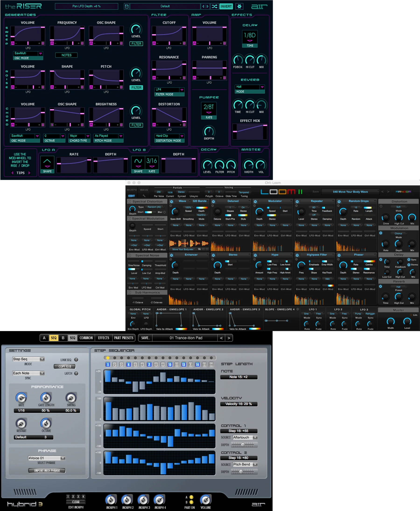Open the Step Seq mode dropdown in Hybrid 3
This screenshot has height=511, width=420.
28,359
